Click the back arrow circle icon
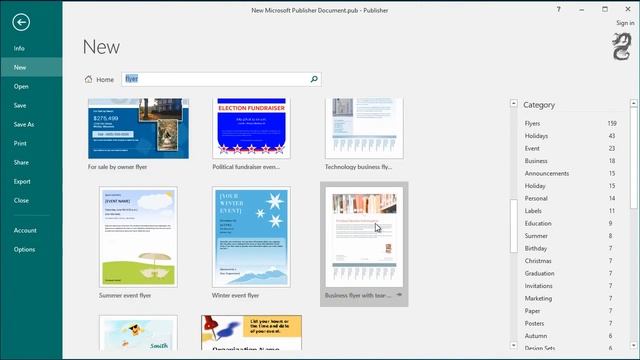This screenshot has height=360, width=640. [x=21, y=22]
